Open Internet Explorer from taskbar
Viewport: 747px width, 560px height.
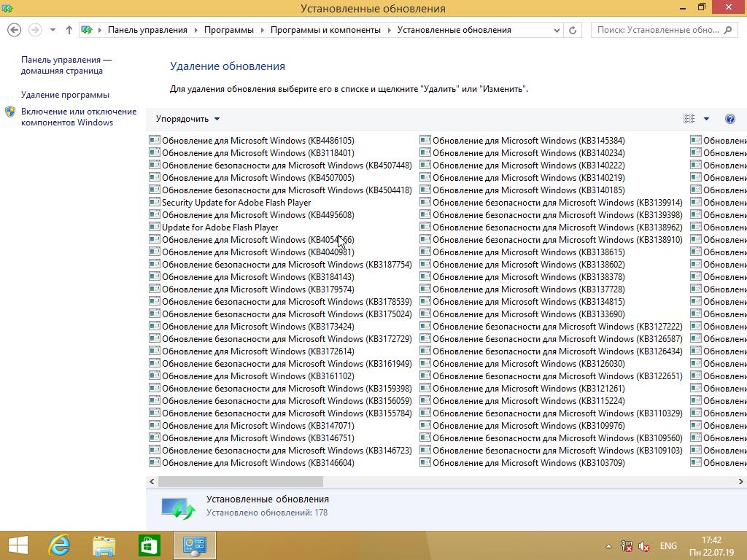59,545
